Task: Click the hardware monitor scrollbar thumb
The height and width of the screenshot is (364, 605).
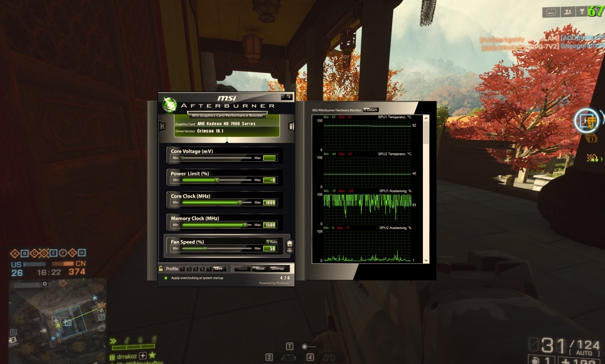Action: [426, 133]
